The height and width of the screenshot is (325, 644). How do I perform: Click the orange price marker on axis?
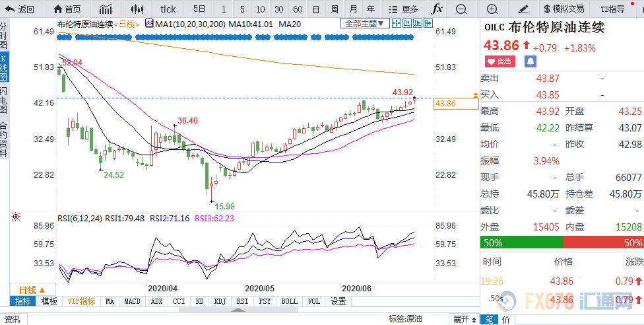click(x=476, y=97)
